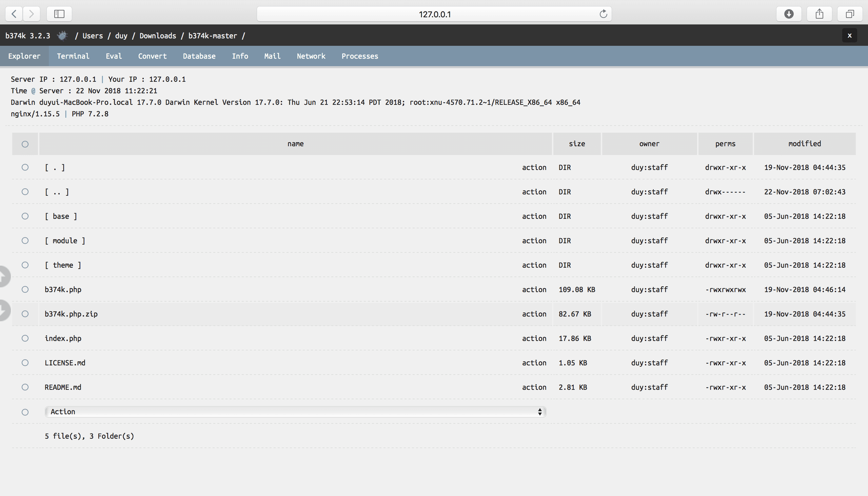
Task: Open the README.md file
Action: click(x=63, y=387)
